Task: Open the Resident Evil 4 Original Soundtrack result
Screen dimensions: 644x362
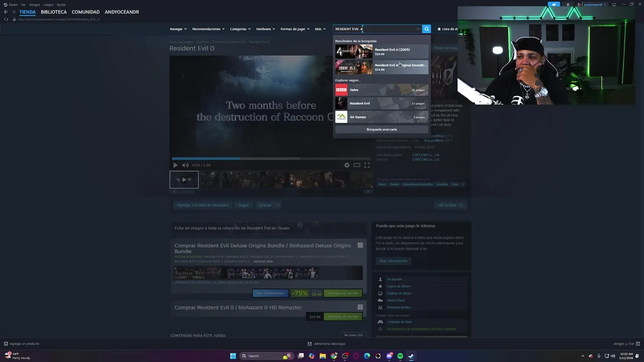Action: (x=382, y=67)
